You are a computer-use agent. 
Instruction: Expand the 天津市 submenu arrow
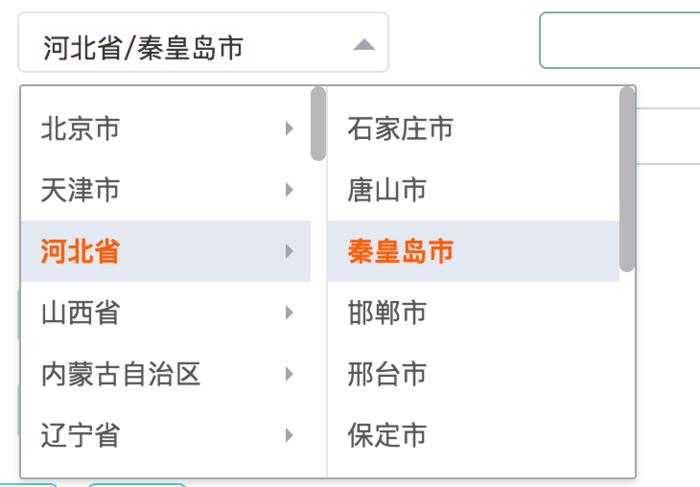tap(289, 189)
